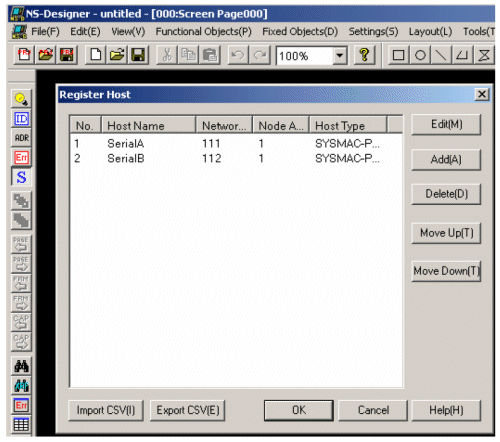This screenshot has height=442, width=500.
Task: Click the FRM right-arrow icon
Action: [22, 302]
